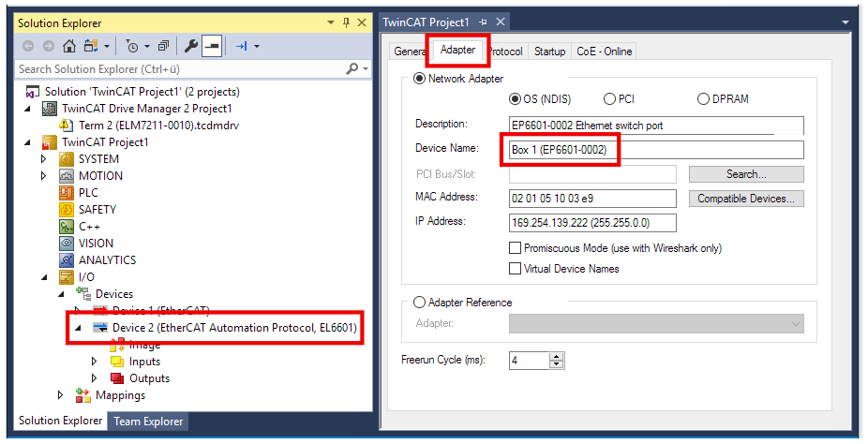Select Device 2 (EtherCAT Automation Protocol, EL6601)
868x444 pixels.
pyautogui.click(x=234, y=328)
